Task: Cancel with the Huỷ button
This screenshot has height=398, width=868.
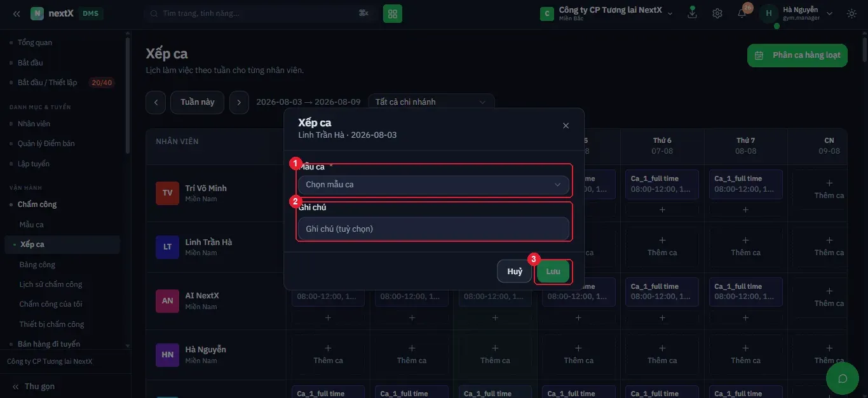Action: (x=515, y=271)
